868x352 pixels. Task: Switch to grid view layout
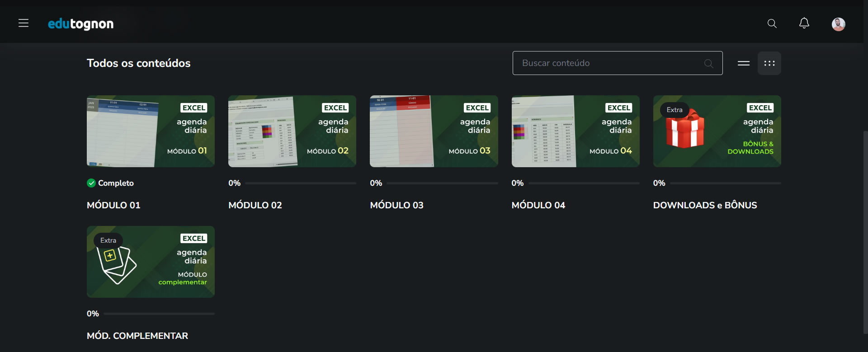(769, 63)
